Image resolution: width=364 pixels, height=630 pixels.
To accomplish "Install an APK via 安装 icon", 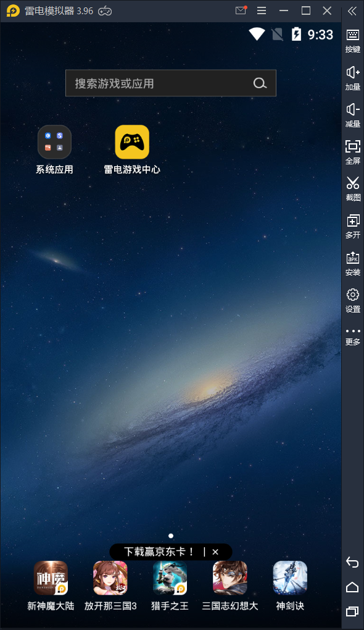I will [353, 264].
